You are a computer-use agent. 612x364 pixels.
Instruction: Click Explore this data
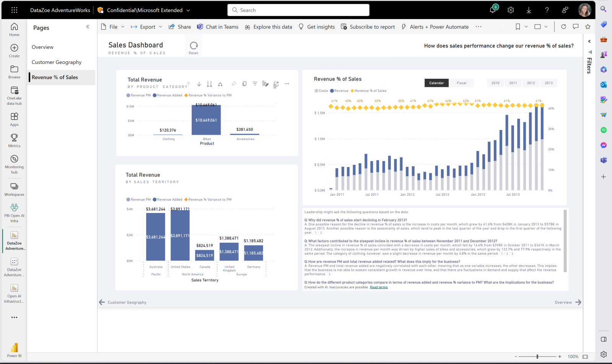click(268, 27)
